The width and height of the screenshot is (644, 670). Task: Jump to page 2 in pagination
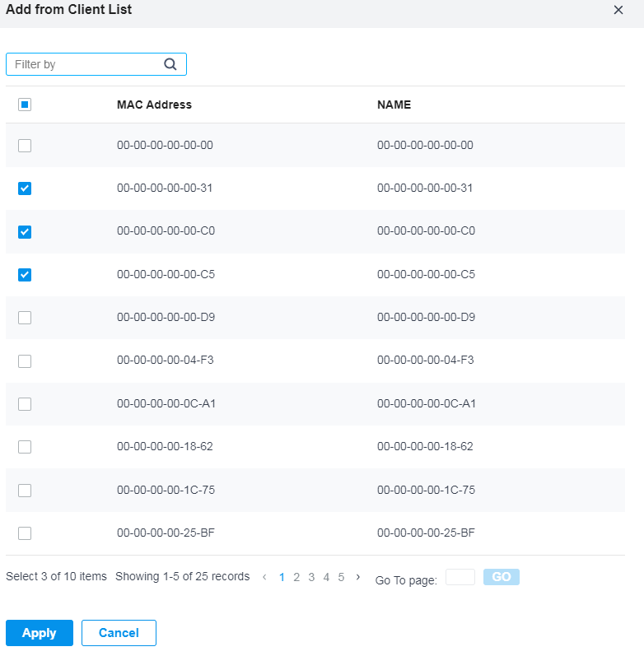[x=296, y=577]
